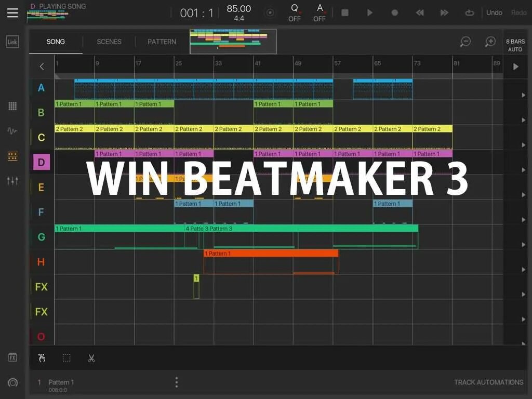Switch to the SCENES tab
This screenshot has height=399, width=532.
(109, 42)
